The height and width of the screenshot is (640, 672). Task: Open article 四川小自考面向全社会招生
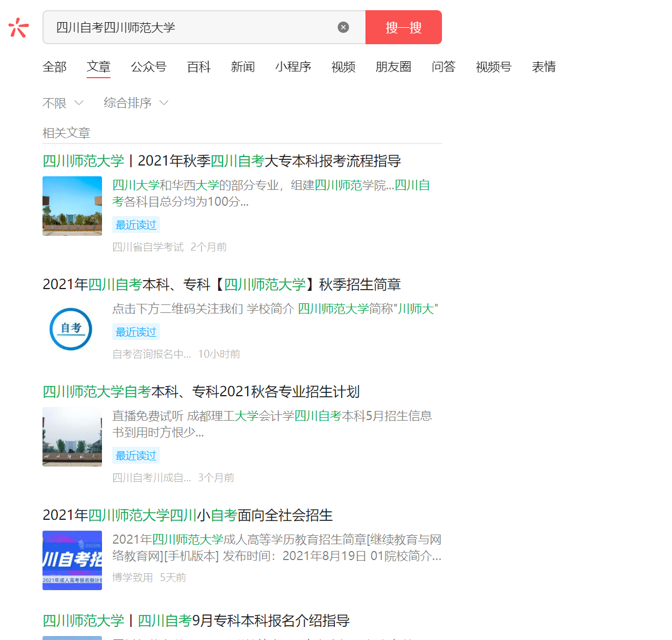click(x=188, y=515)
